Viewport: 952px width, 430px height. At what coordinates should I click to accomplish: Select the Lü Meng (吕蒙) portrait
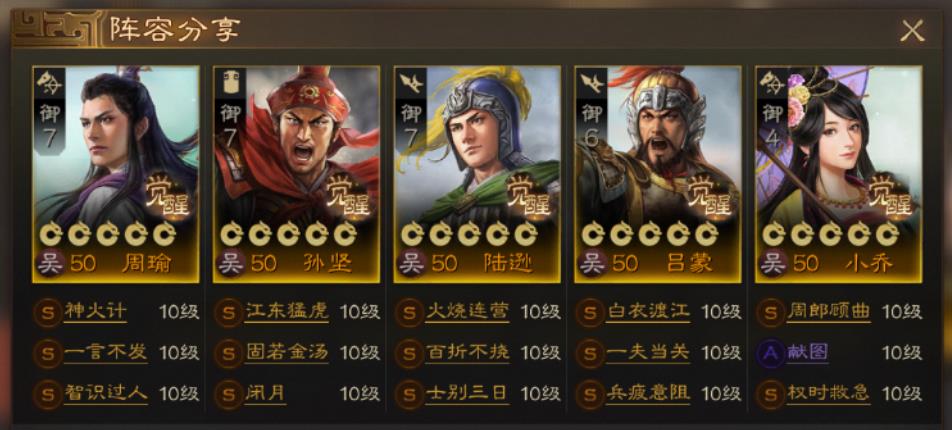[658, 174]
